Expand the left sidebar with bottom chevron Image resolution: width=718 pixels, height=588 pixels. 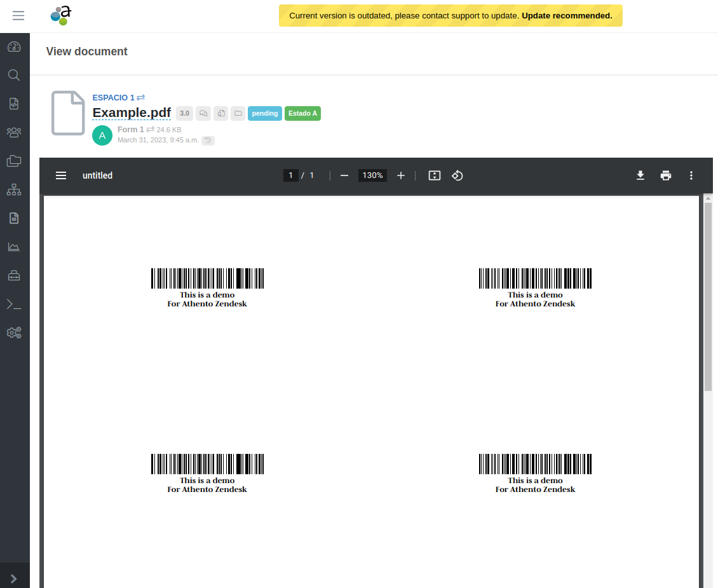[14, 578]
